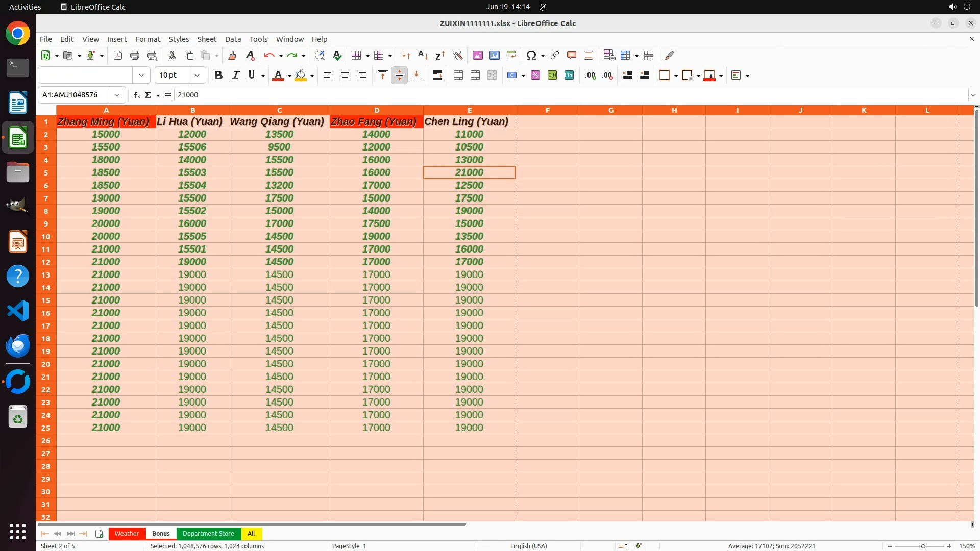Expand the font color dropdown arrow
980x551 pixels.
tap(289, 76)
